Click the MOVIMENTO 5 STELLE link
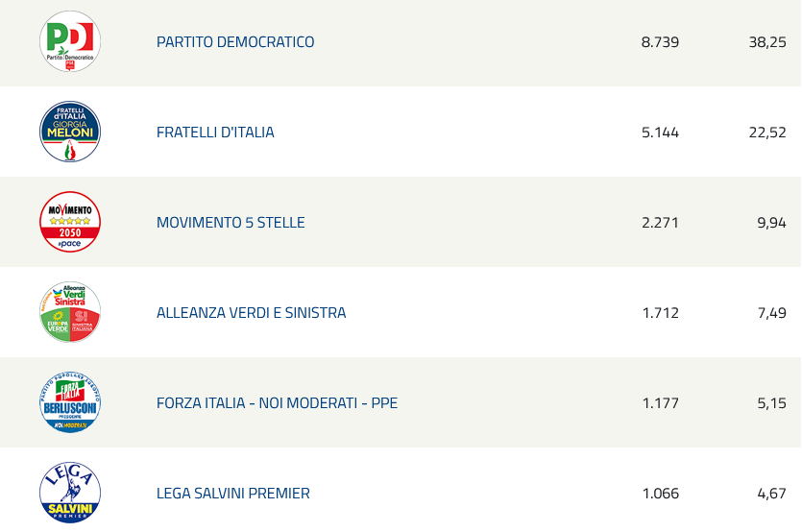This screenshot has width=802, height=532. pos(231,223)
